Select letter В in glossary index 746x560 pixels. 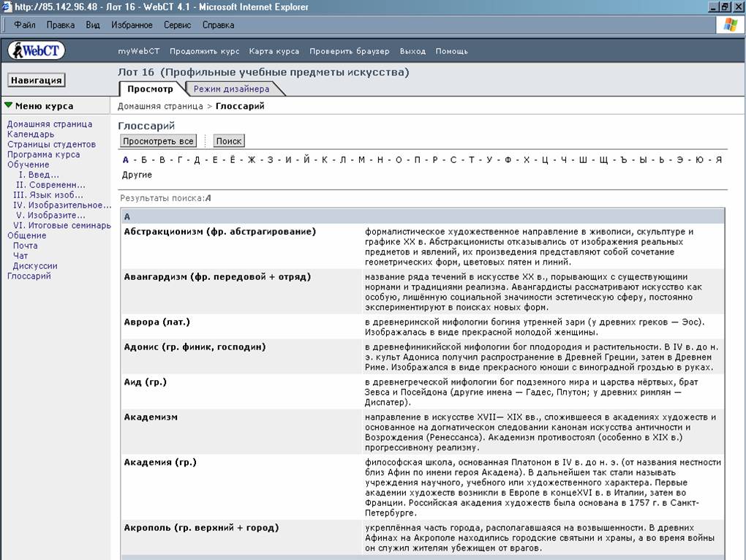coord(162,159)
